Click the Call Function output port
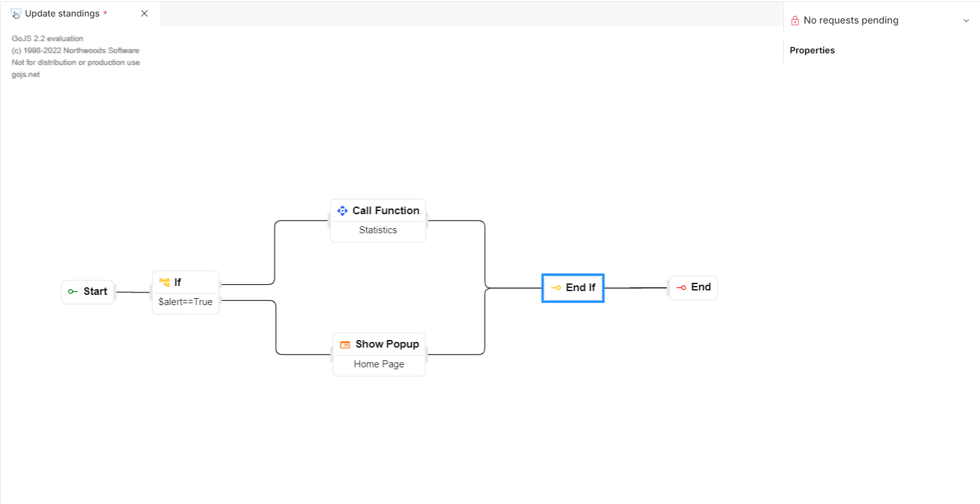 pos(427,221)
